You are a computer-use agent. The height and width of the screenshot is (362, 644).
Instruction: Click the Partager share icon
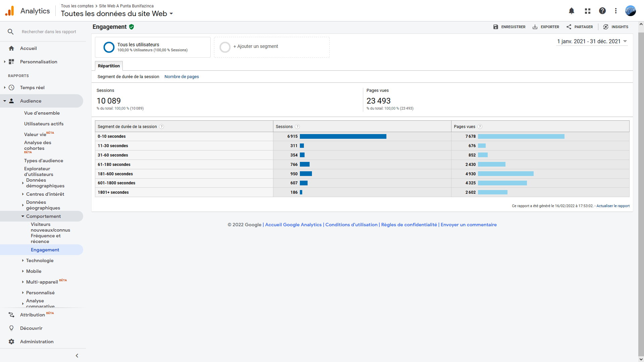pos(569,27)
